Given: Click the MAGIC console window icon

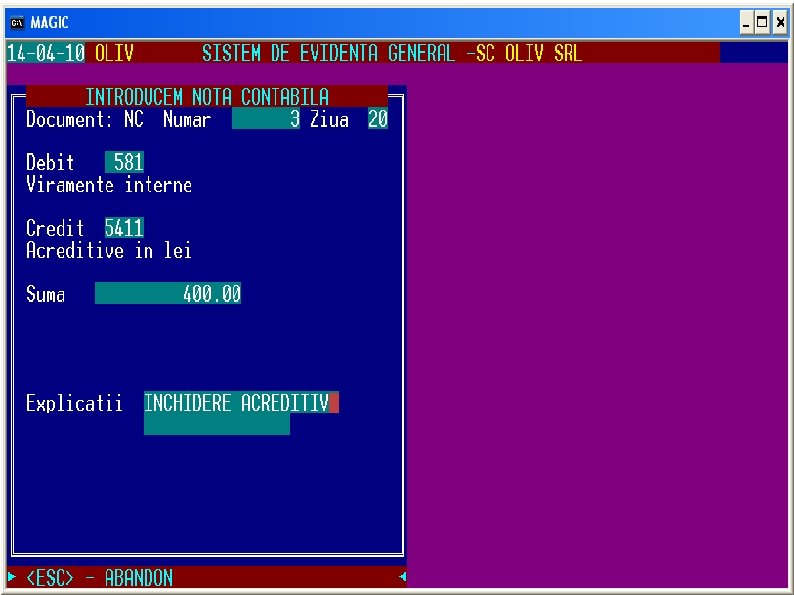Looking at the screenshot, I should click(x=17, y=23).
